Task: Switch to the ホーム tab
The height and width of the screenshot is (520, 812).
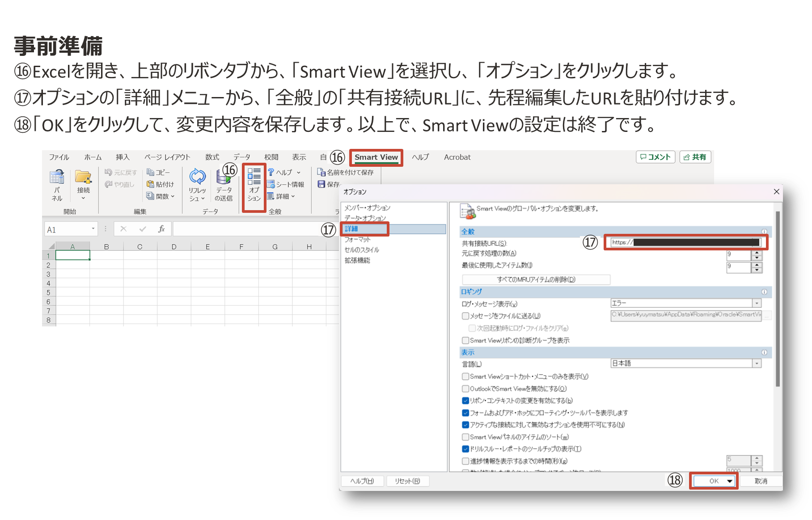Action: 93,157
